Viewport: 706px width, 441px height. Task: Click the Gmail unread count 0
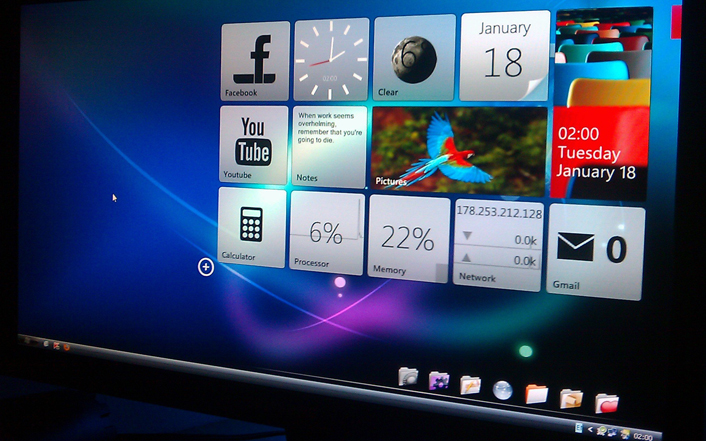click(616, 250)
